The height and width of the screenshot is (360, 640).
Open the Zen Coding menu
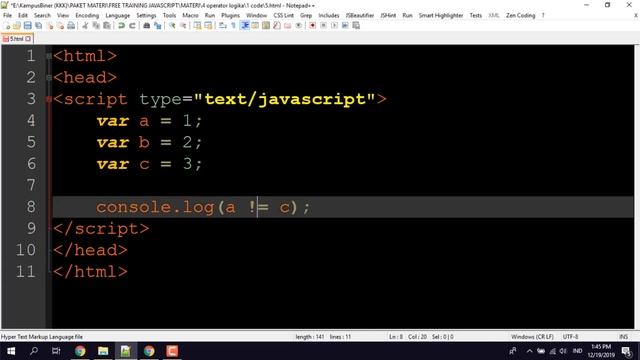(520, 15)
